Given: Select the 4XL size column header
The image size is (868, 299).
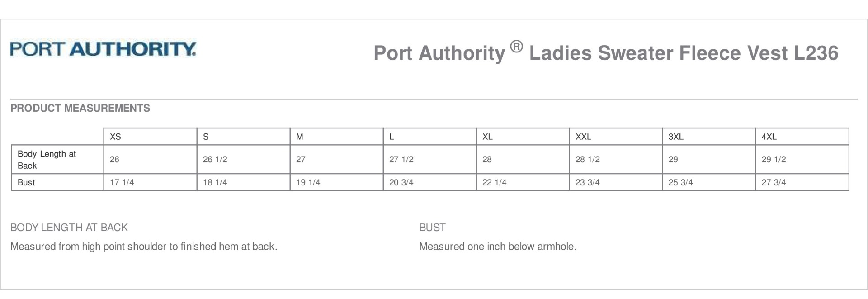Looking at the screenshot, I should click(769, 137).
